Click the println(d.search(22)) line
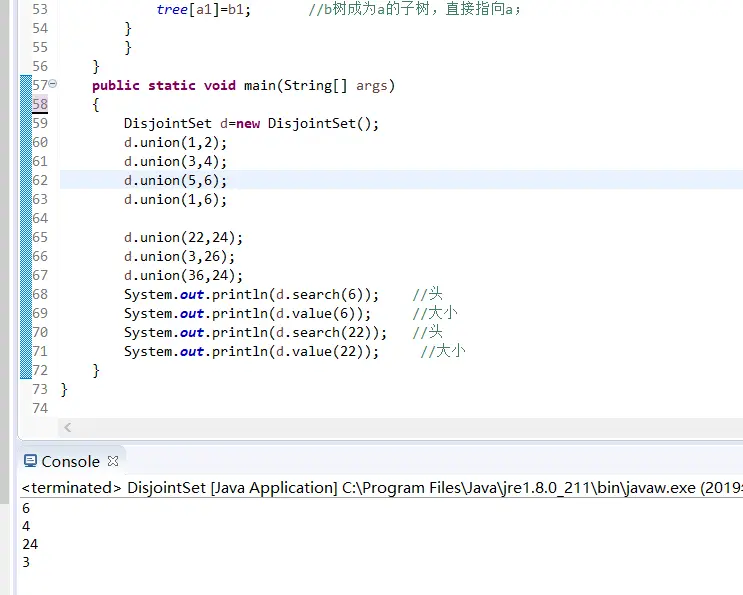Image resolution: width=743 pixels, height=595 pixels. (x=256, y=333)
